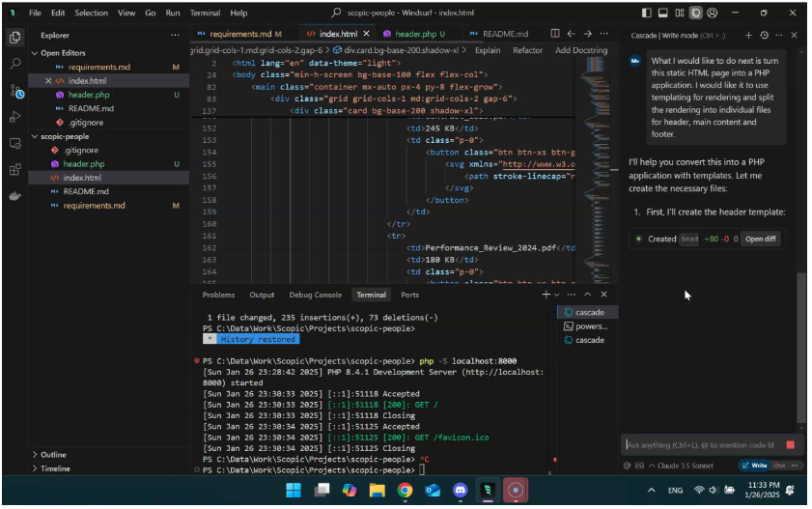The height and width of the screenshot is (509, 812).
Task: Switch Cascade to Write mode
Action: (x=754, y=467)
